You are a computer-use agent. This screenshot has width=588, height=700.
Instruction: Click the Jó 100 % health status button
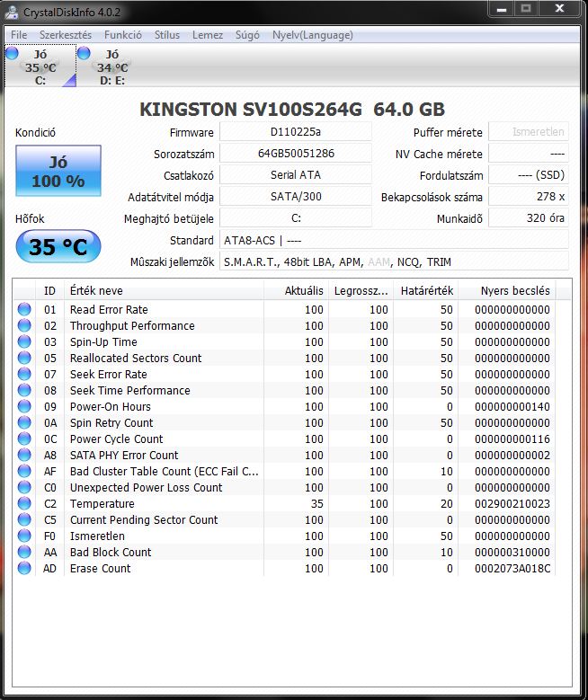click(58, 171)
